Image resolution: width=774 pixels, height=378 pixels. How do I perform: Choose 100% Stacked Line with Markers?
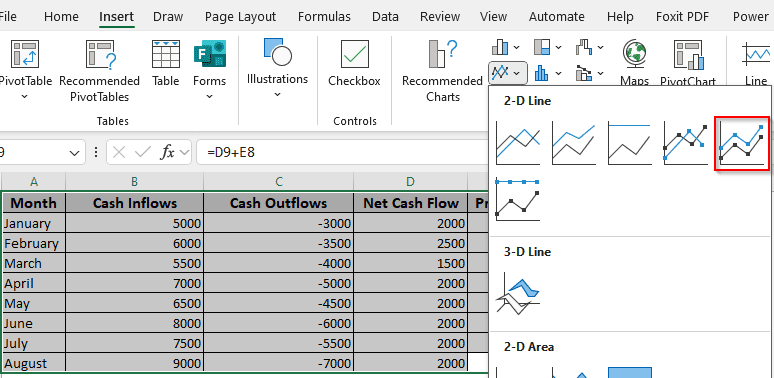coord(518,199)
